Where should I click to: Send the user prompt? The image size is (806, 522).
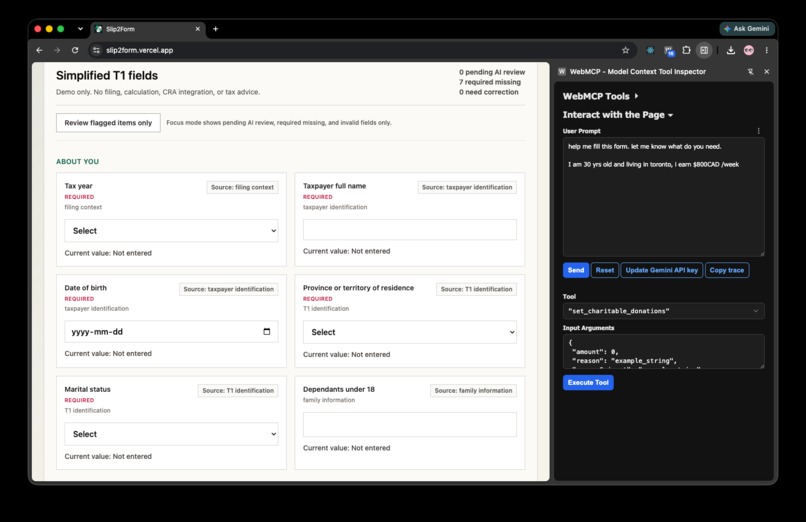[576, 270]
